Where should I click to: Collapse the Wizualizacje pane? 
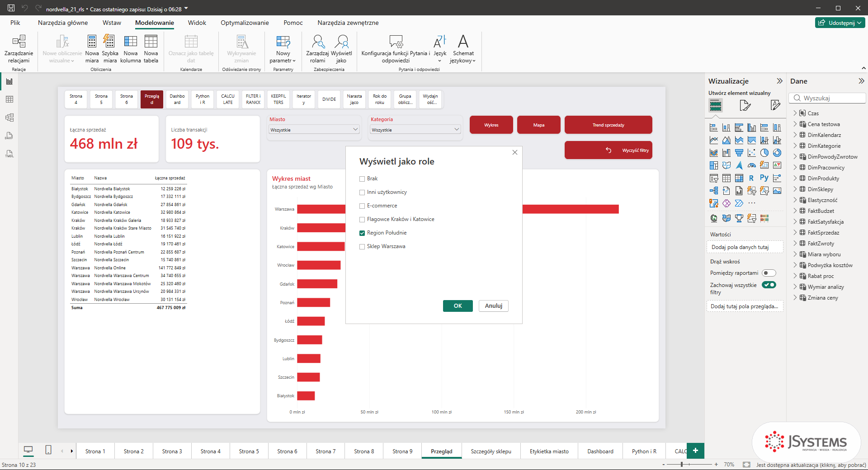[x=779, y=81]
